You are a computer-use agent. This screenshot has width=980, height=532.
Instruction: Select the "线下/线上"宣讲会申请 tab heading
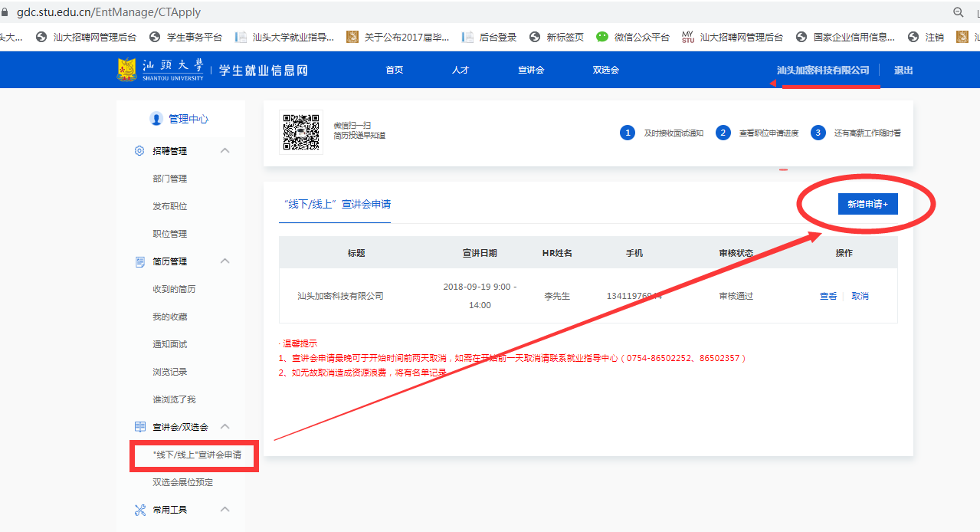click(x=335, y=205)
